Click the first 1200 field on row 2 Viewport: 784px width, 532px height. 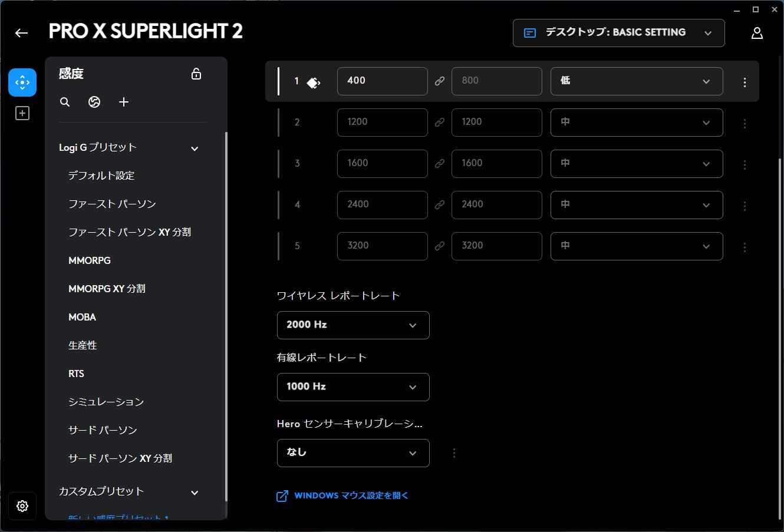383,123
